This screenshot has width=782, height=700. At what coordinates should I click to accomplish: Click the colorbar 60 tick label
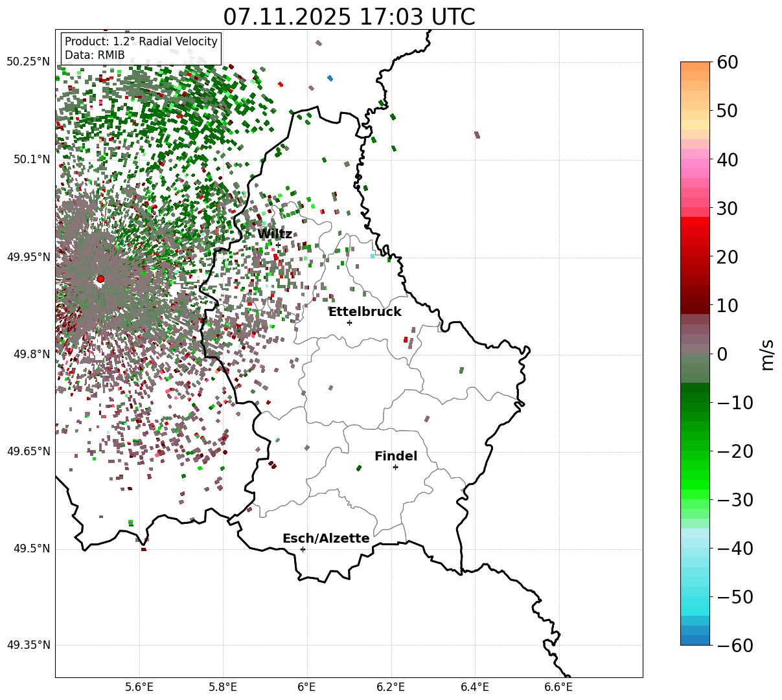click(729, 62)
